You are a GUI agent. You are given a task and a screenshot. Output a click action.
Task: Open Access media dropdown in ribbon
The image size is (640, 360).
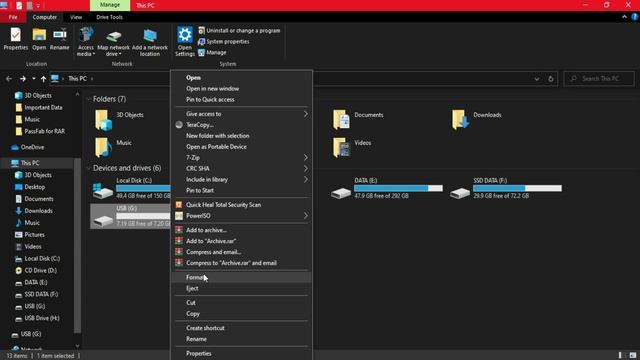tap(86, 42)
